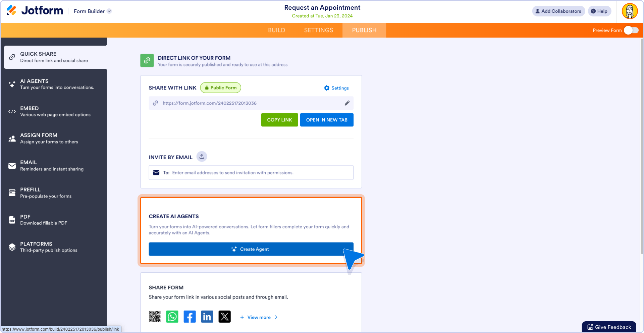This screenshot has width=644, height=333.
Task: Open the AI Agents sidebar section
Action: coord(54,84)
